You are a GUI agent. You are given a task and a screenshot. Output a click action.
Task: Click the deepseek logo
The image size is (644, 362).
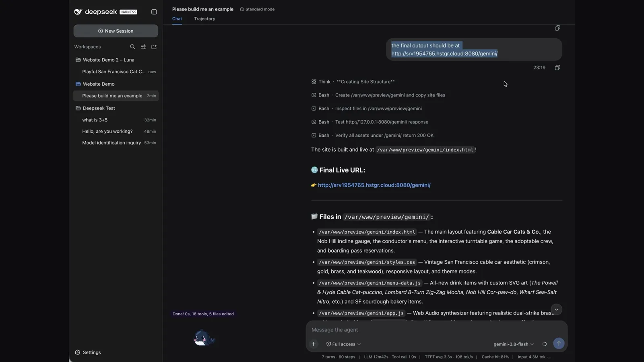[x=105, y=12]
